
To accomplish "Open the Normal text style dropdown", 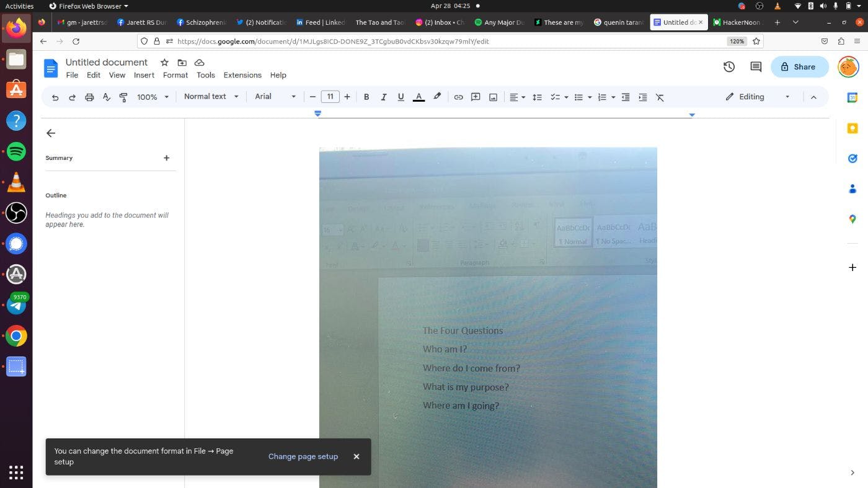I will 211,97.
